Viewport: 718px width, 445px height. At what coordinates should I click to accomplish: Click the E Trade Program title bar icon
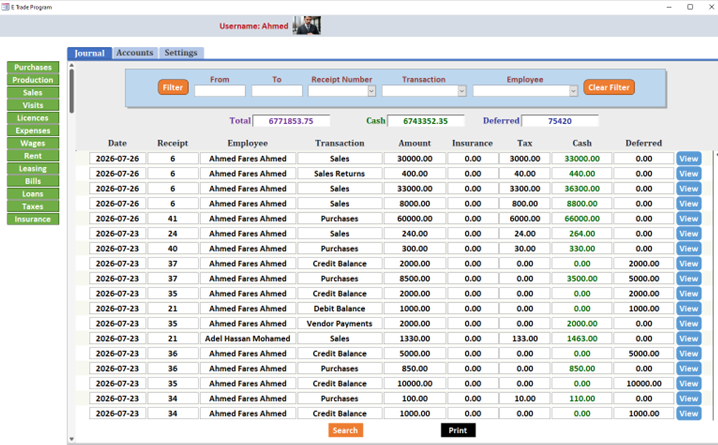[5, 7]
